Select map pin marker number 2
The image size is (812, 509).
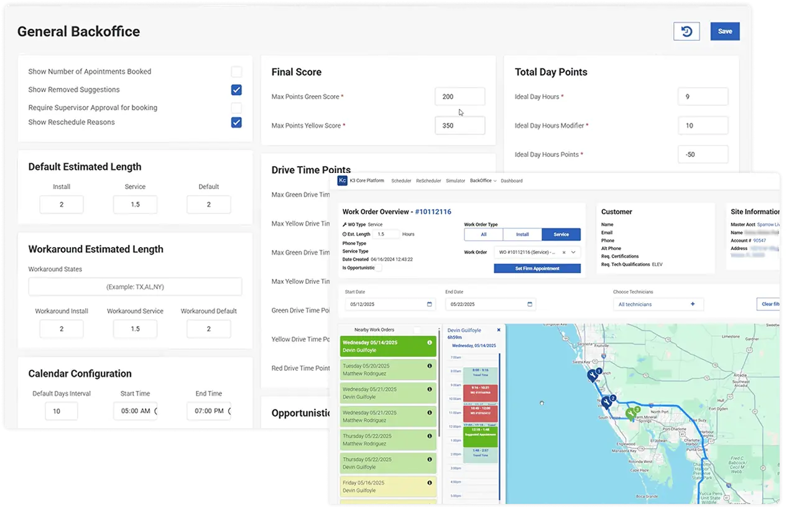click(x=606, y=403)
